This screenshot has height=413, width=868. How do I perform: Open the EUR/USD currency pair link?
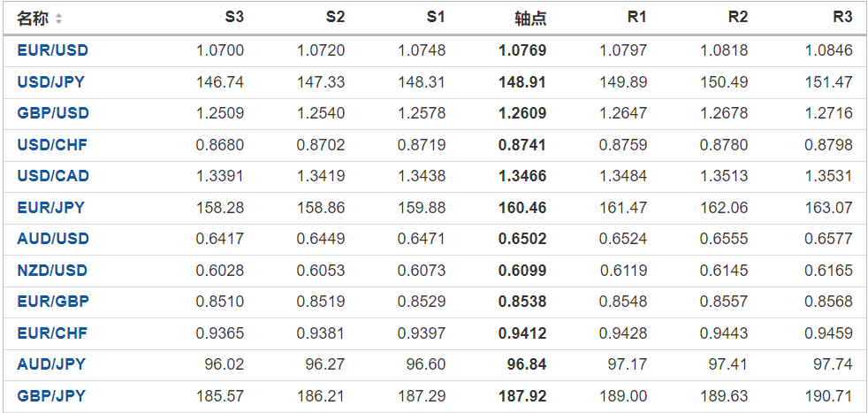pyautogui.click(x=52, y=50)
